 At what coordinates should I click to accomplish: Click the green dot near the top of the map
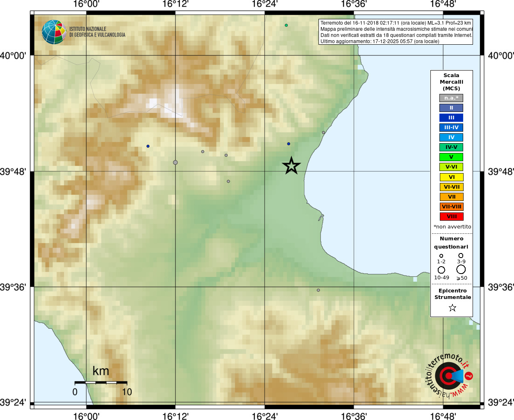pos(286,25)
